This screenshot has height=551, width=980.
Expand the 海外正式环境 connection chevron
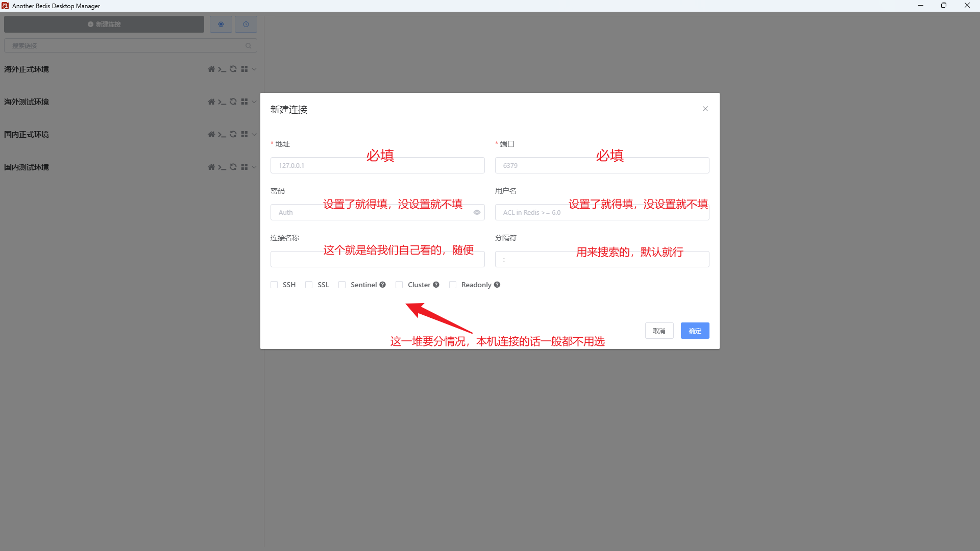point(254,69)
